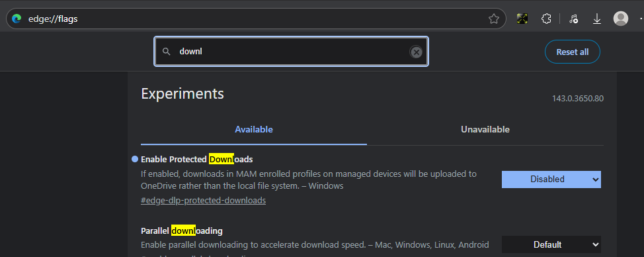Click the Edge logo in the address bar
Screen dimensions: 644x257
click(x=17, y=19)
